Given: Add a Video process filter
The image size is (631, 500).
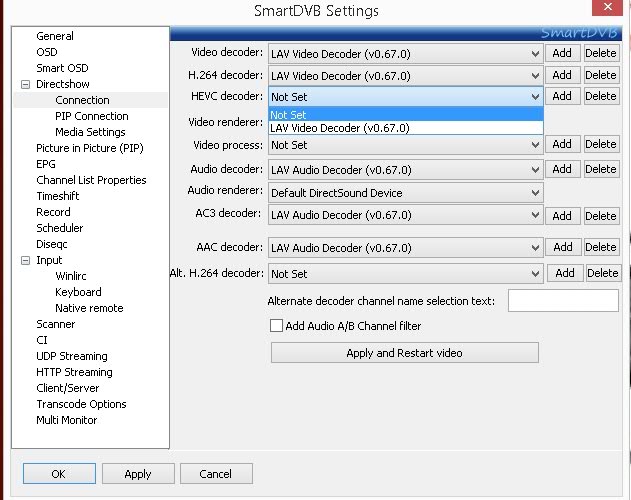Looking at the screenshot, I should [x=562, y=144].
